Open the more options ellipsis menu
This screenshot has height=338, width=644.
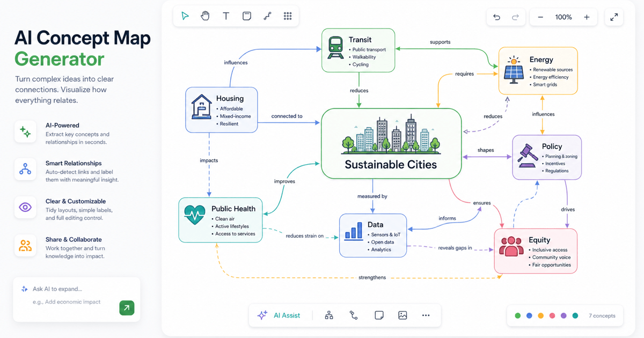[426, 315]
